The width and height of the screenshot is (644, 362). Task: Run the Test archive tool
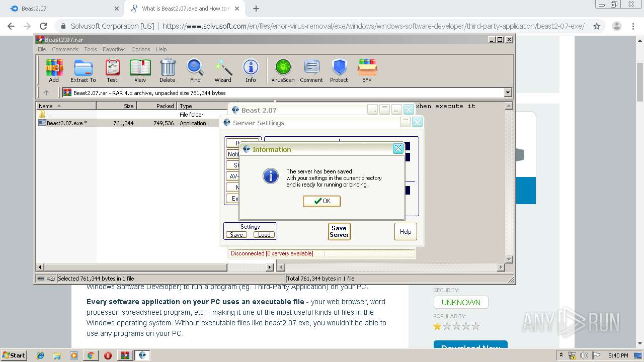pos(112,70)
